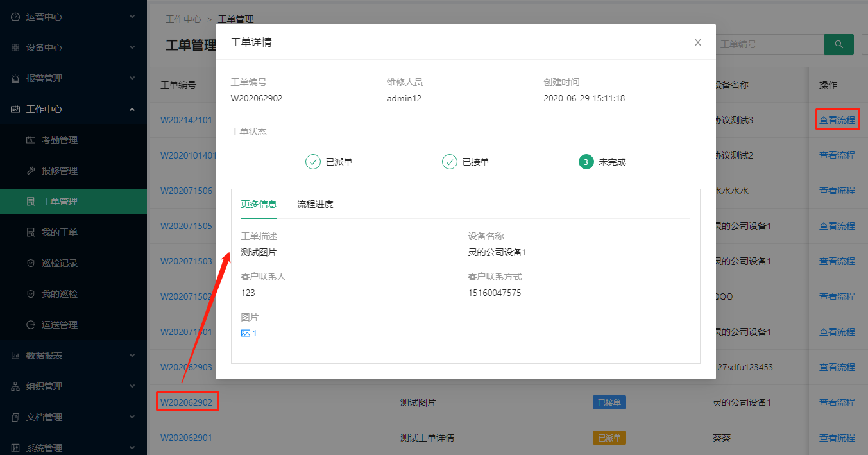Click the 报警管理 alarm icon

pos(15,78)
